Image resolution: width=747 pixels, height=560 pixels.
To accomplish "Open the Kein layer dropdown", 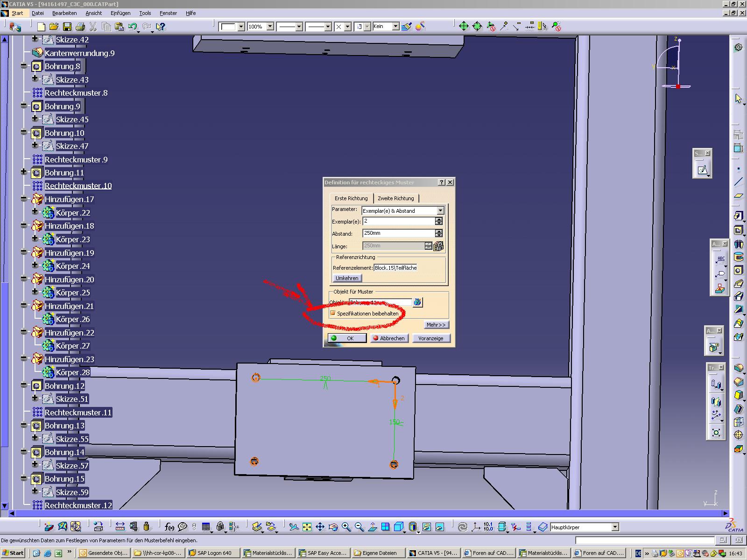I will tap(395, 27).
